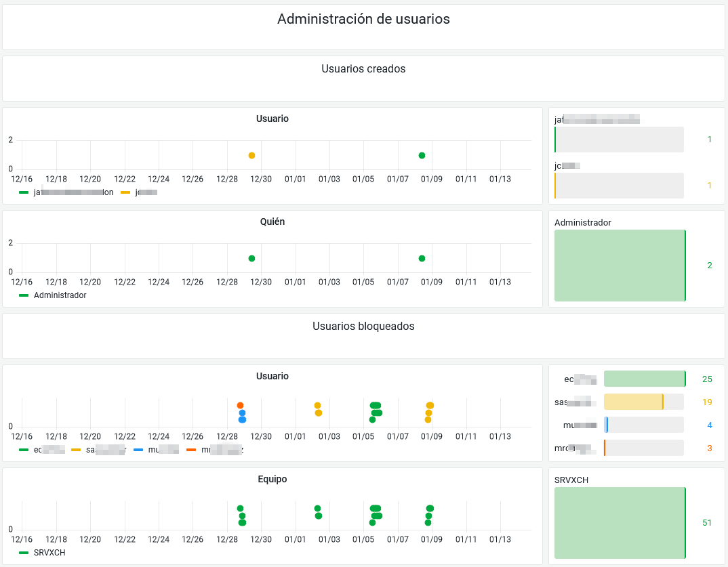Open the Equipo panel title menu
Viewport: 728px width, 567px height.
point(272,479)
